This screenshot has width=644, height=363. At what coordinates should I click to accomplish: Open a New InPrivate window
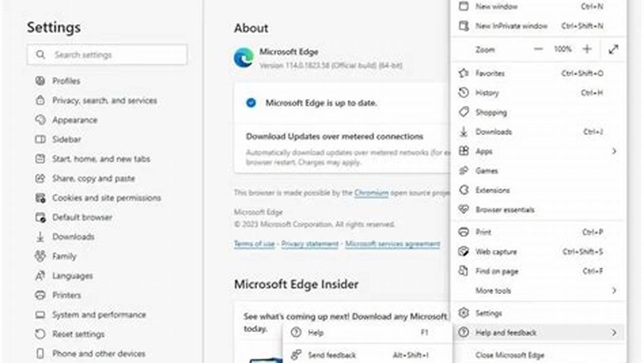click(x=512, y=26)
